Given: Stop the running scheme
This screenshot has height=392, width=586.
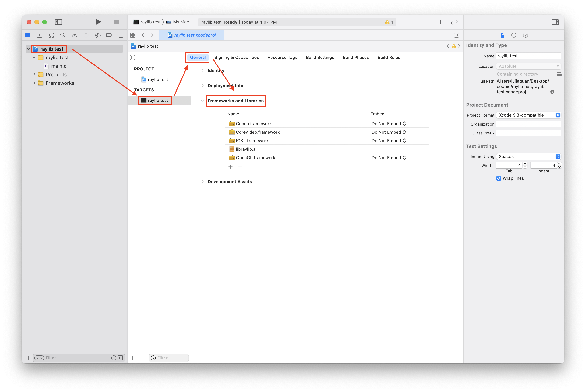Looking at the screenshot, I should pos(116,22).
